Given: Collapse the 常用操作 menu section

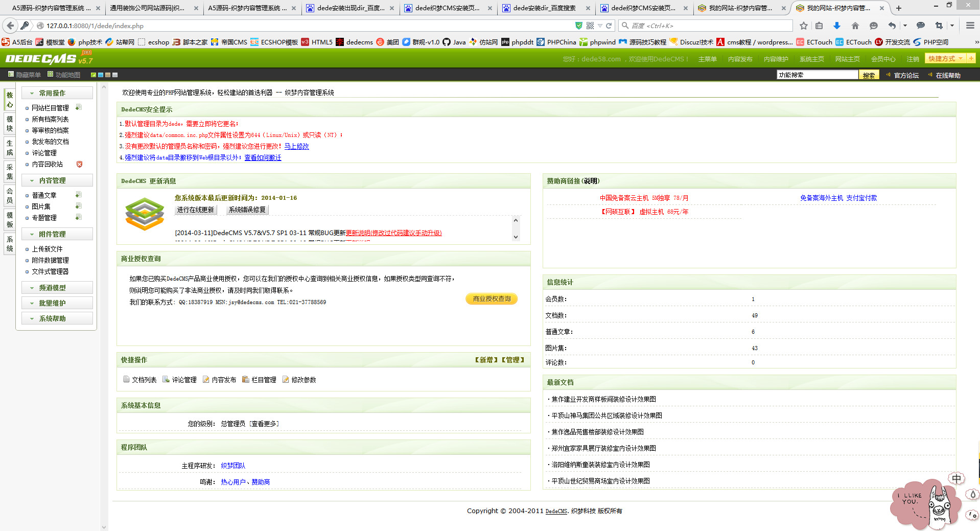Looking at the screenshot, I should 57,93.
